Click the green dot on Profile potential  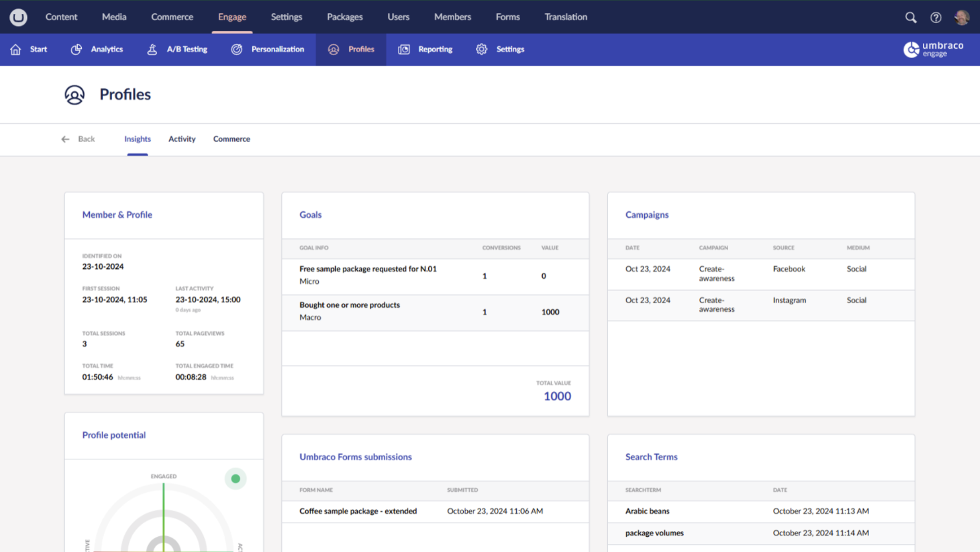pyautogui.click(x=236, y=479)
